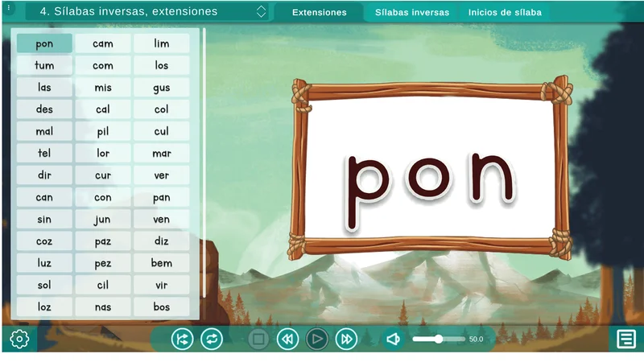This screenshot has height=362, width=644.
Task: Click the stop playback button
Action: click(x=258, y=339)
